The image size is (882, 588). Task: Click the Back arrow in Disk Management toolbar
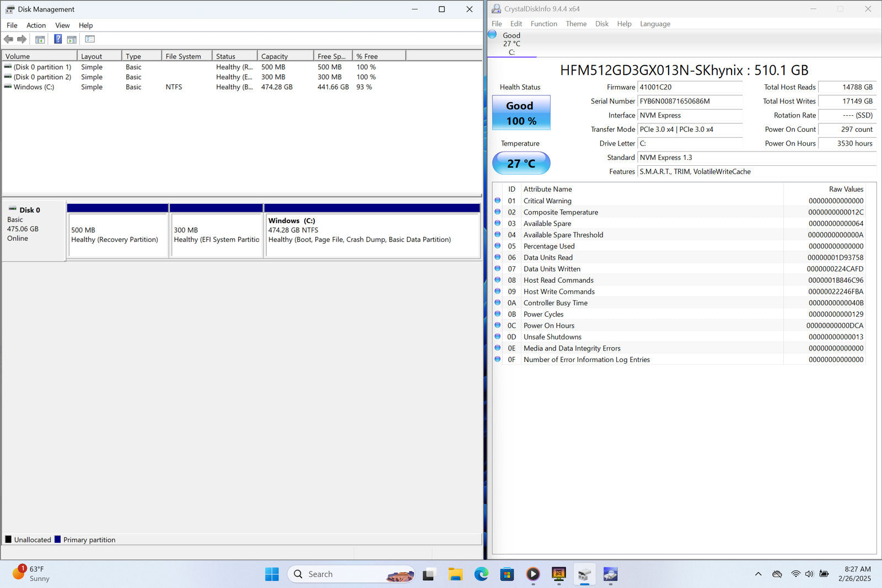click(x=8, y=39)
